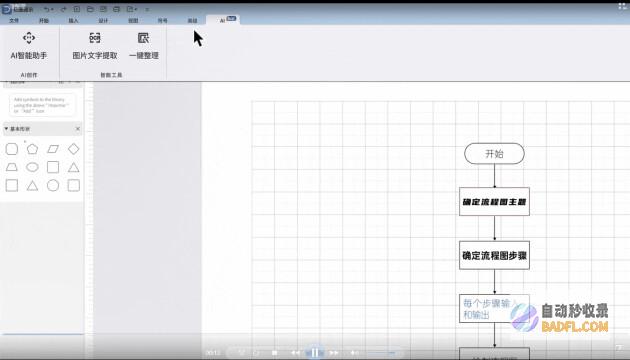Rewind the video
Image resolution: width=630 pixels, height=360 pixels.
(x=296, y=353)
